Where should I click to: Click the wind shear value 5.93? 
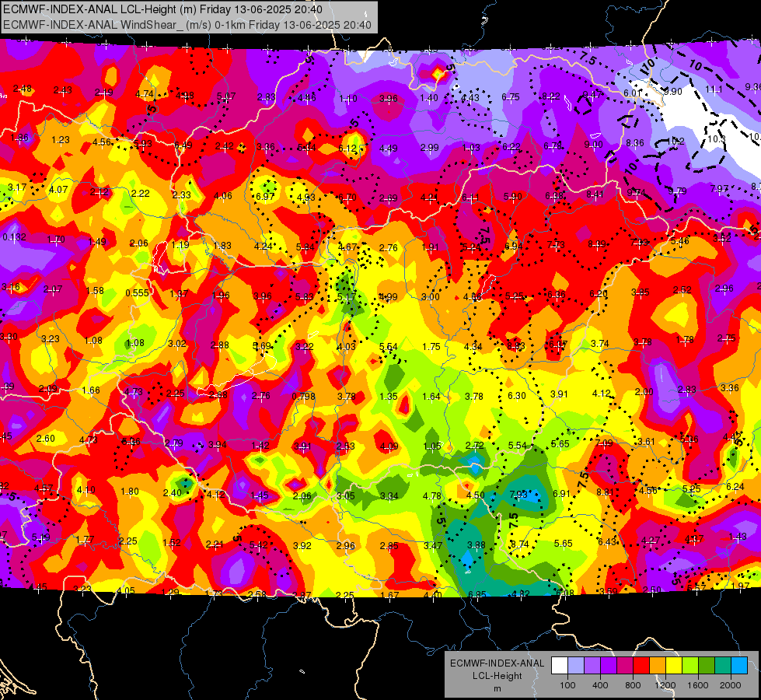[x=143, y=143]
